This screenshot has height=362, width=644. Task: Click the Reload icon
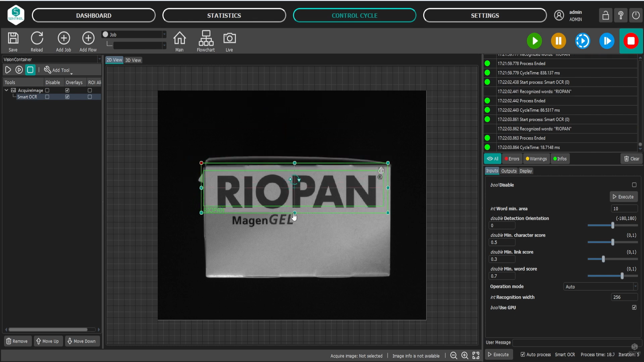point(37,39)
